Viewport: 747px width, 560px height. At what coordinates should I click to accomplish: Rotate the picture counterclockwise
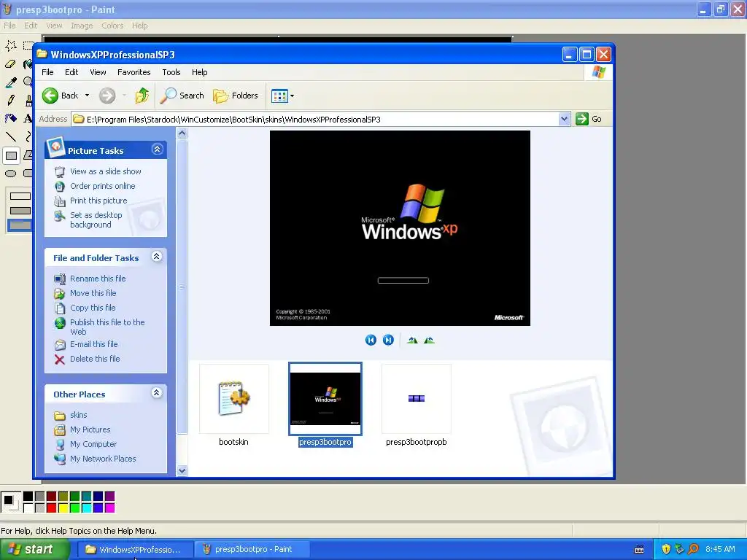(429, 340)
